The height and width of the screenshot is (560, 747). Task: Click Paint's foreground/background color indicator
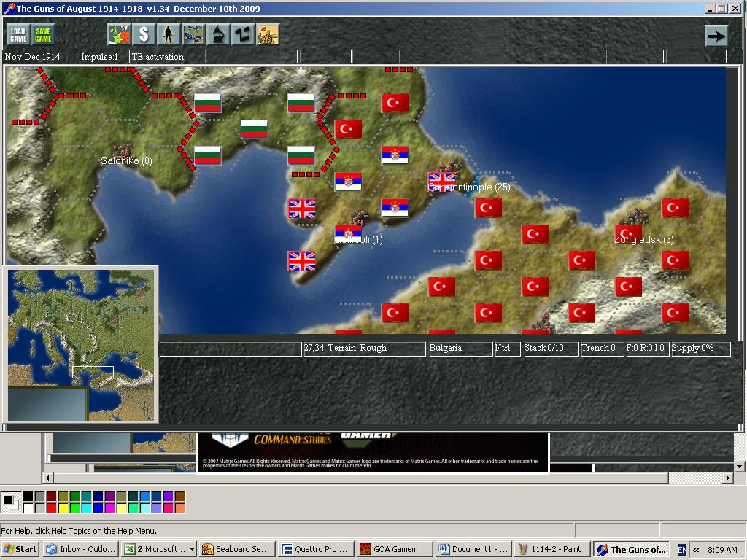[x=10, y=502]
